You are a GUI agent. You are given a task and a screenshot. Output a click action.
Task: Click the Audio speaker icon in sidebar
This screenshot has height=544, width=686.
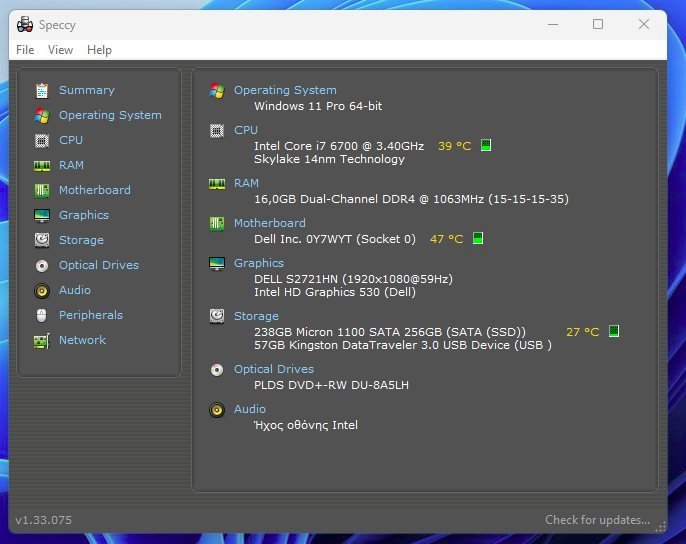pyautogui.click(x=42, y=291)
